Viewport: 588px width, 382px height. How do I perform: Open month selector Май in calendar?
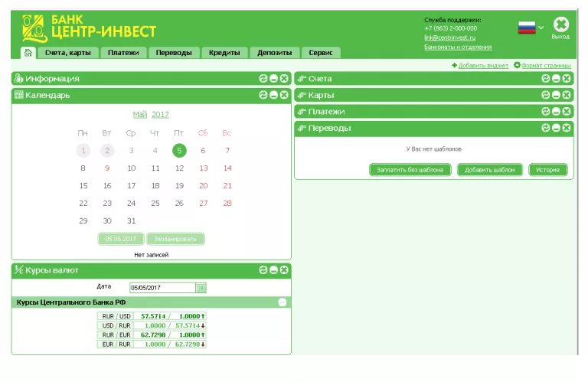(139, 114)
